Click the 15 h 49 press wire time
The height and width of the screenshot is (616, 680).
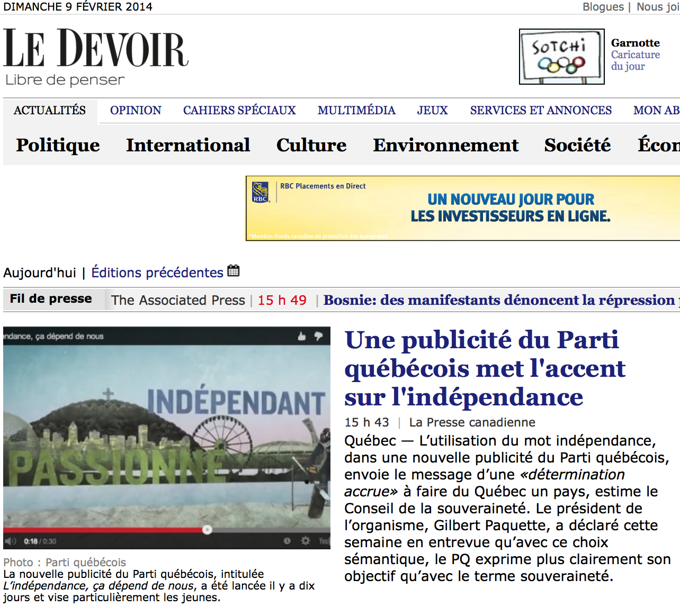282,300
